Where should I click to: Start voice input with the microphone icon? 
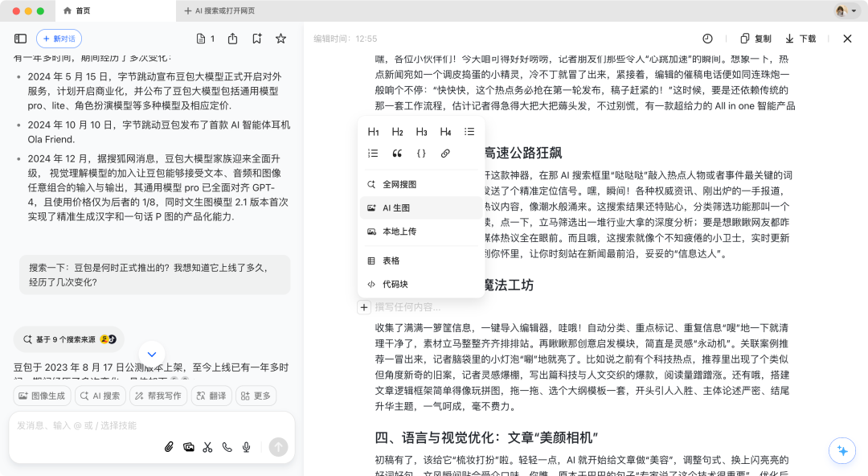click(x=246, y=447)
